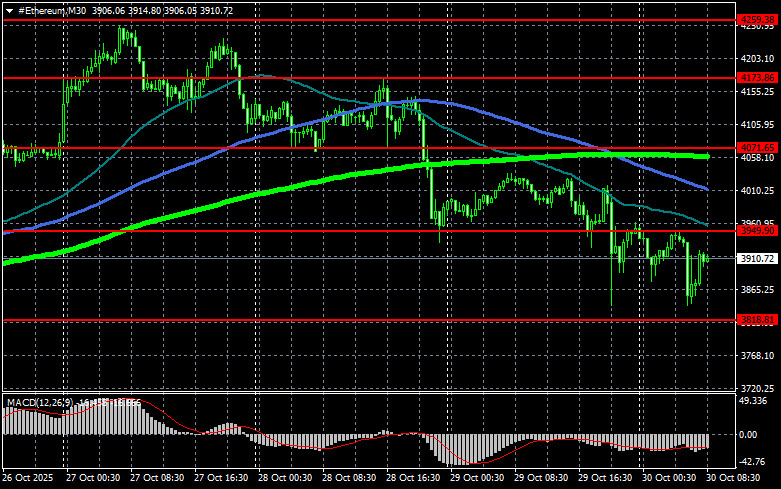Select the red 4173.86 level label
Viewport: 781px width, 489px height.
[757, 78]
